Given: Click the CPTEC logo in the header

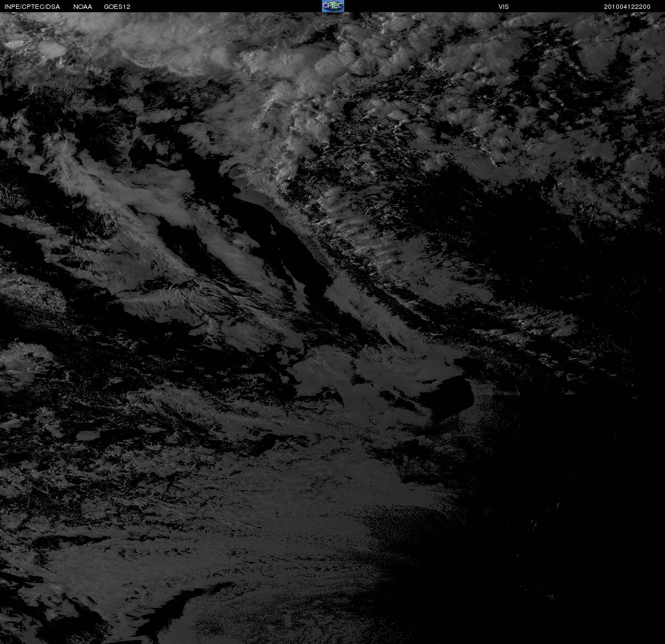Looking at the screenshot, I should (x=333, y=6).
